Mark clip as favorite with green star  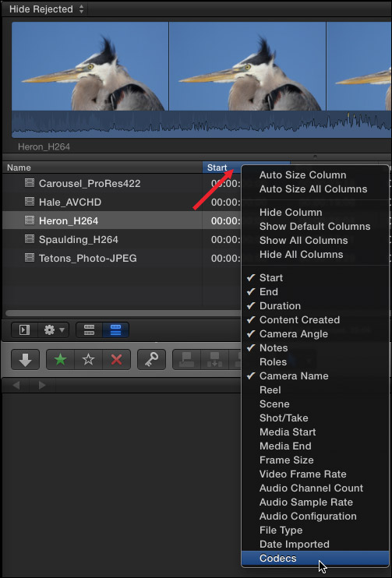[x=60, y=359]
